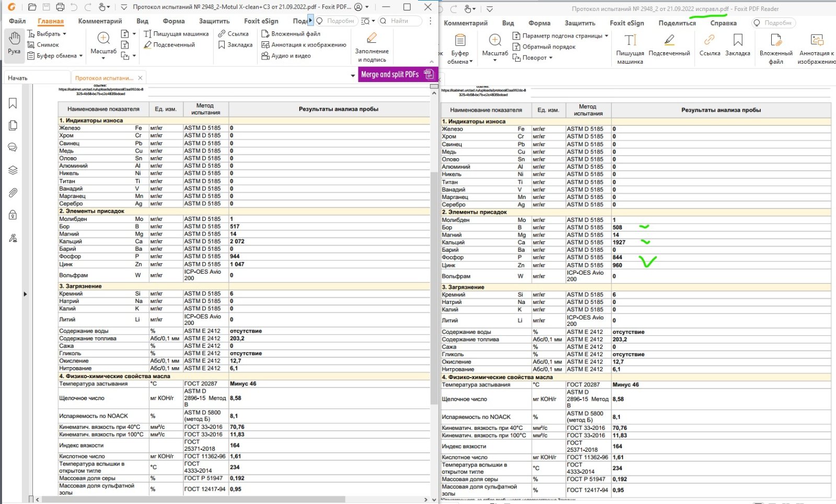Open digital signatures panel in left sidebar
836x504 pixels.
(13, 238)
